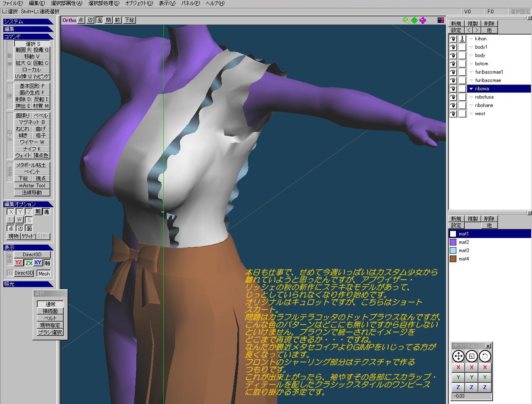Collapse the ribowa object triangle

tap(471, 89)
